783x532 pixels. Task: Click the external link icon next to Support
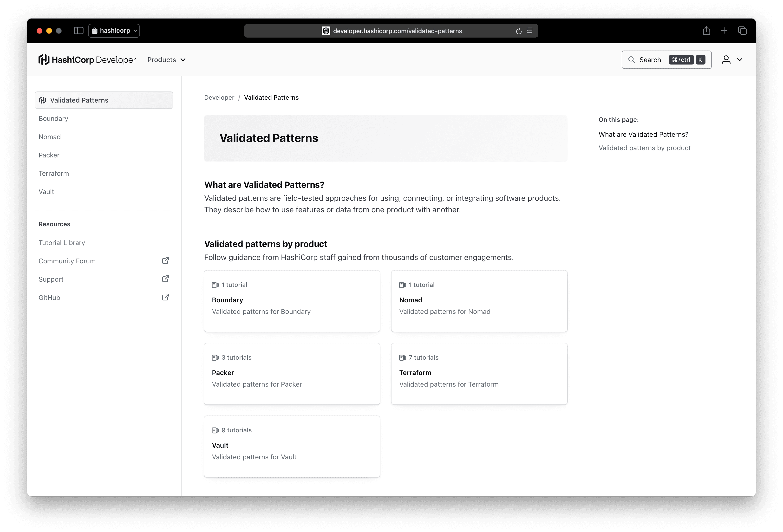coord(165,279)
